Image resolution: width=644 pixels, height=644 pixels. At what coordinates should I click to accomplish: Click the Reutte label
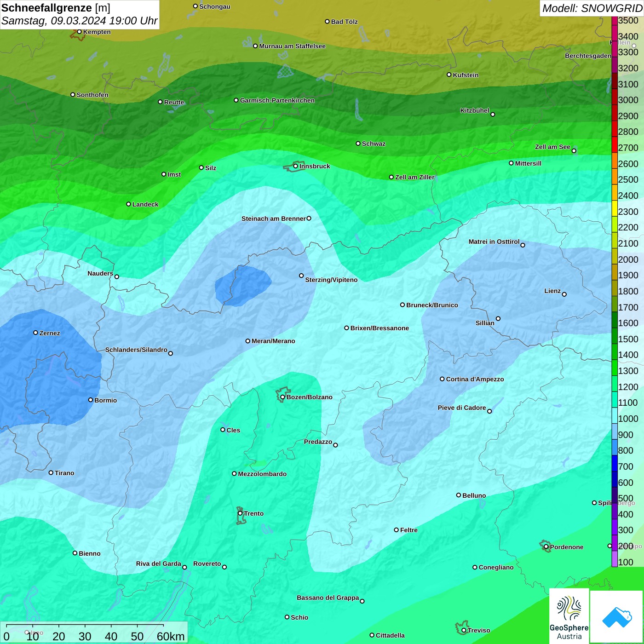click(174, 102)
